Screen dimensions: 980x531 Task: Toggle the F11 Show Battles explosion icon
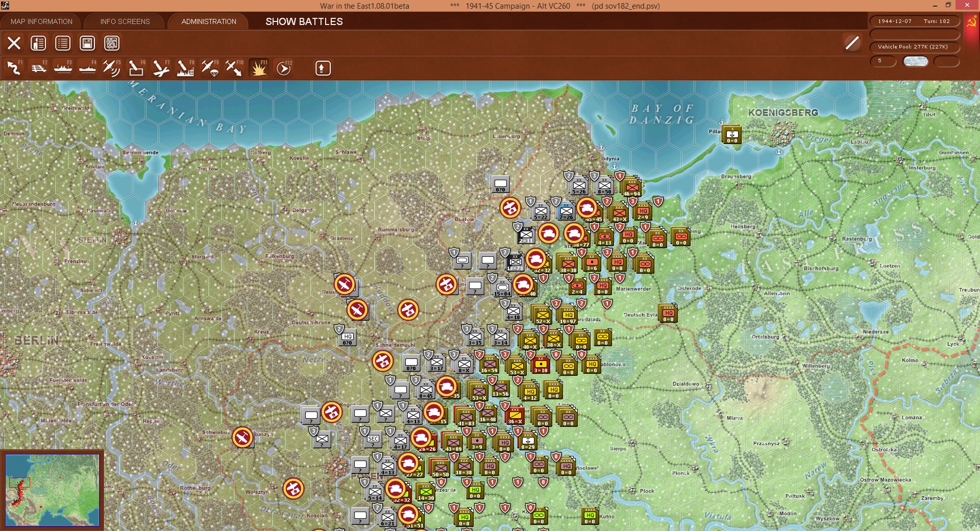[x=259, y=68]
